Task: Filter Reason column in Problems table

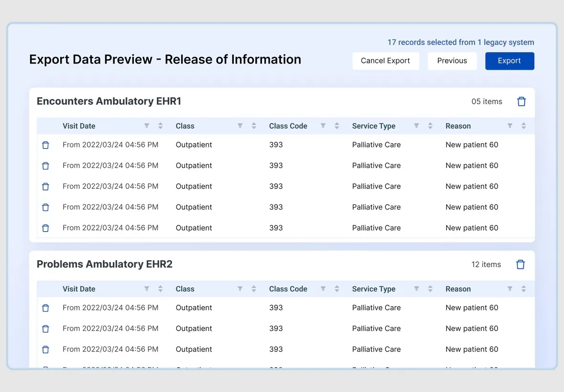Action: pos(510,289)
